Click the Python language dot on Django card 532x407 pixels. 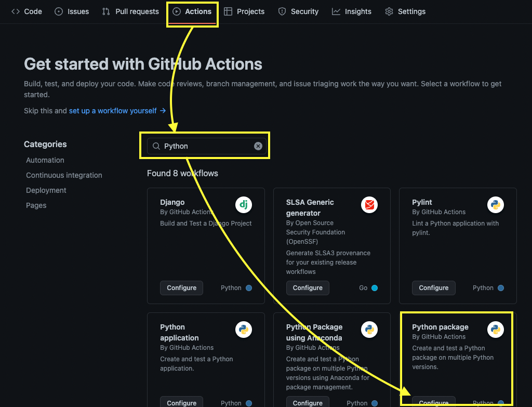(249, 288)
